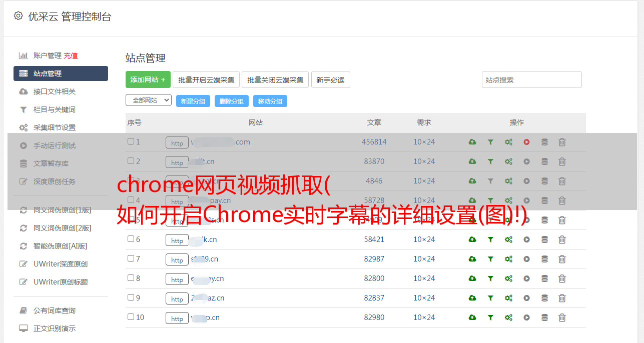Viewport: 644px width, 343px height.
Task: Click the trash icon in row 8 (82800)
Action: (562, 278)
